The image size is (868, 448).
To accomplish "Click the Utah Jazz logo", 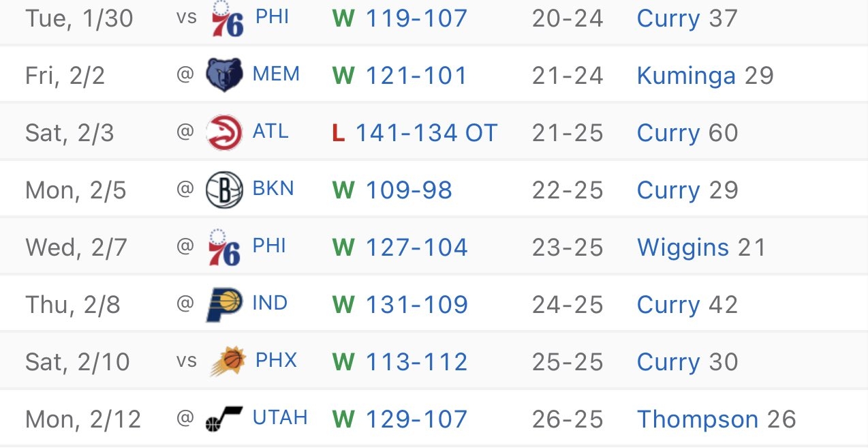I will click(x=224, y=419).
